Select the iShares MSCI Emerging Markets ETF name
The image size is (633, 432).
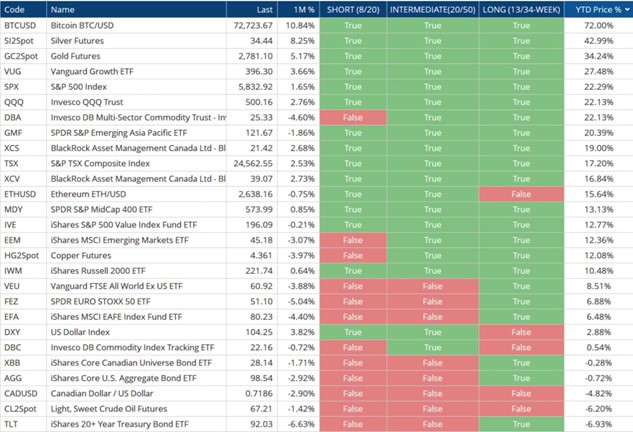point(136,240)
